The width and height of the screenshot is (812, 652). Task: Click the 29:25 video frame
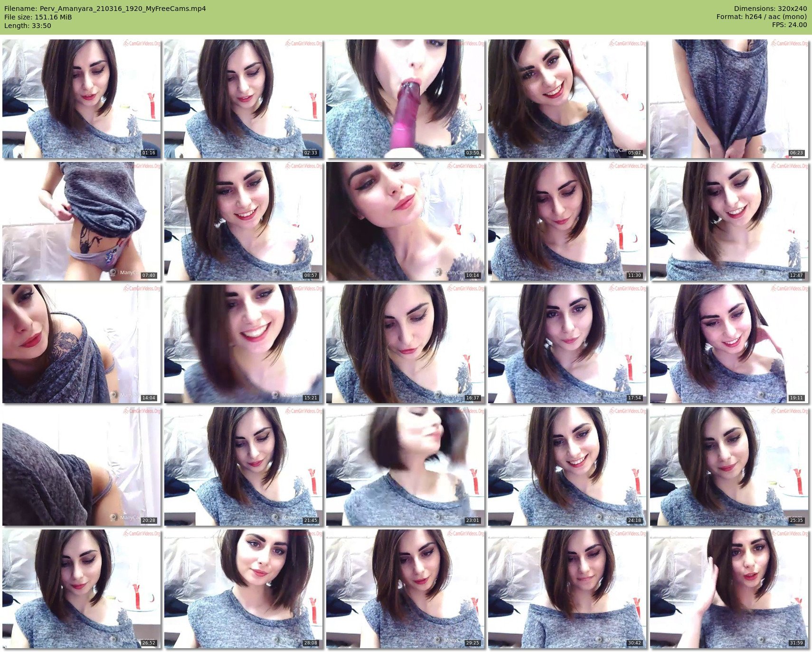[405, 589]
